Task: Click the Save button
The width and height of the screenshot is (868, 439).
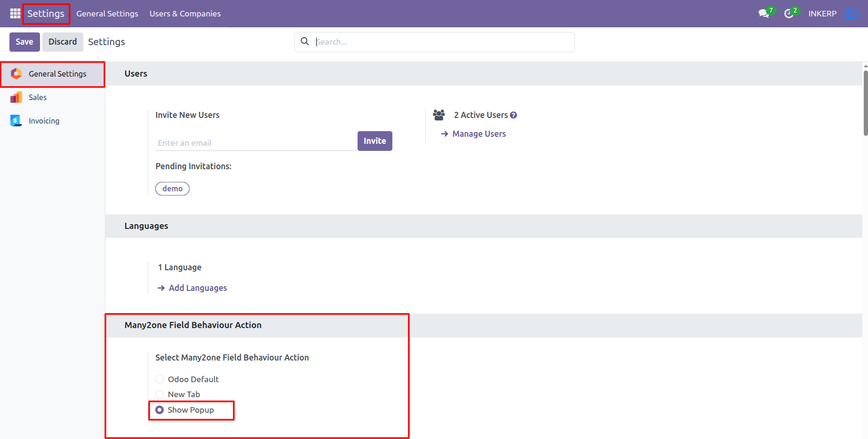Action: [24, 42]
